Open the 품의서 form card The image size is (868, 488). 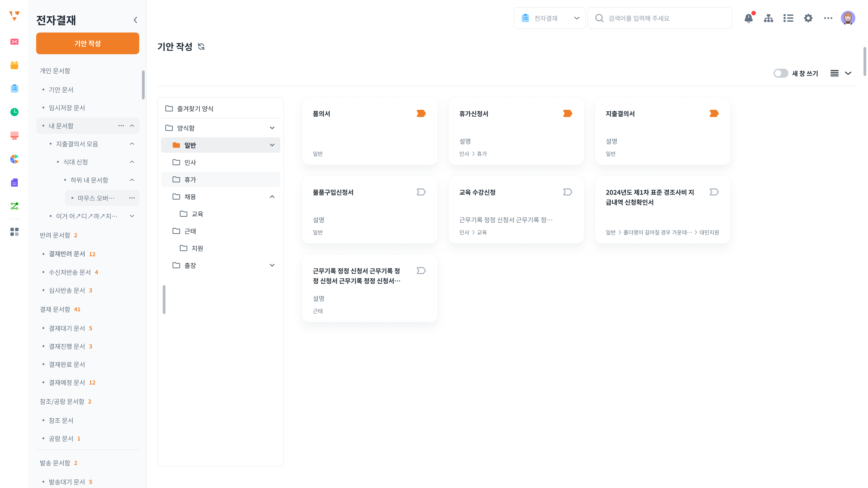tap(370, 131)
